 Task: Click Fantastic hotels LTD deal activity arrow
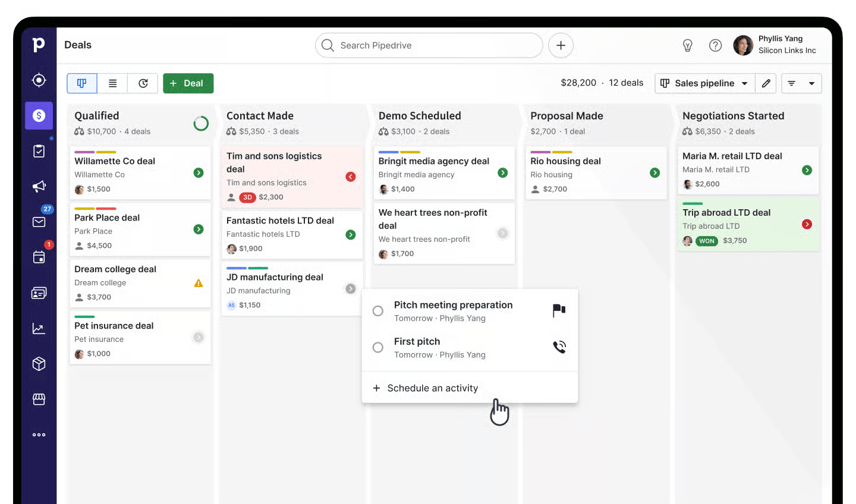(351, 235)
